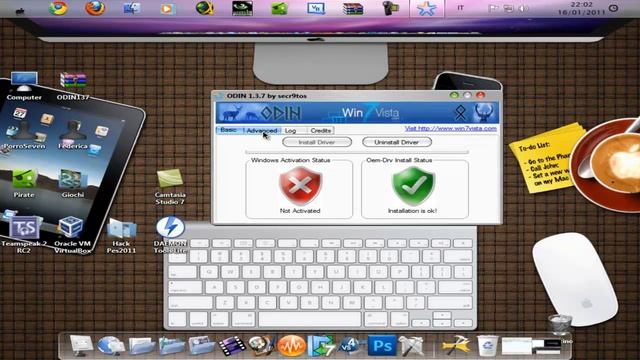Open the orange waveform audio app in dock
This screenshot has height=360, width=640.
[291, 345]
